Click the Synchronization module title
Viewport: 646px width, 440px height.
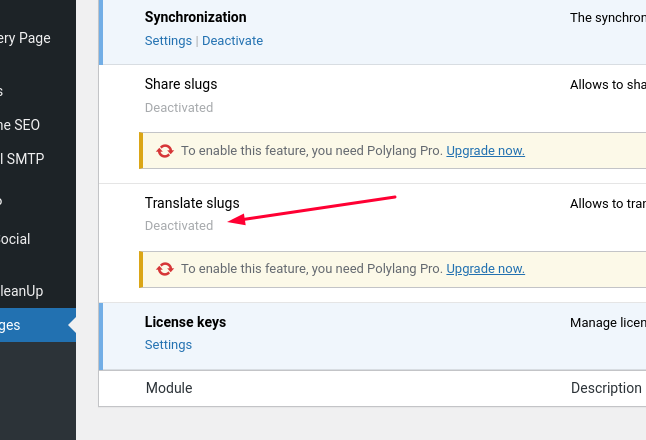196,17
